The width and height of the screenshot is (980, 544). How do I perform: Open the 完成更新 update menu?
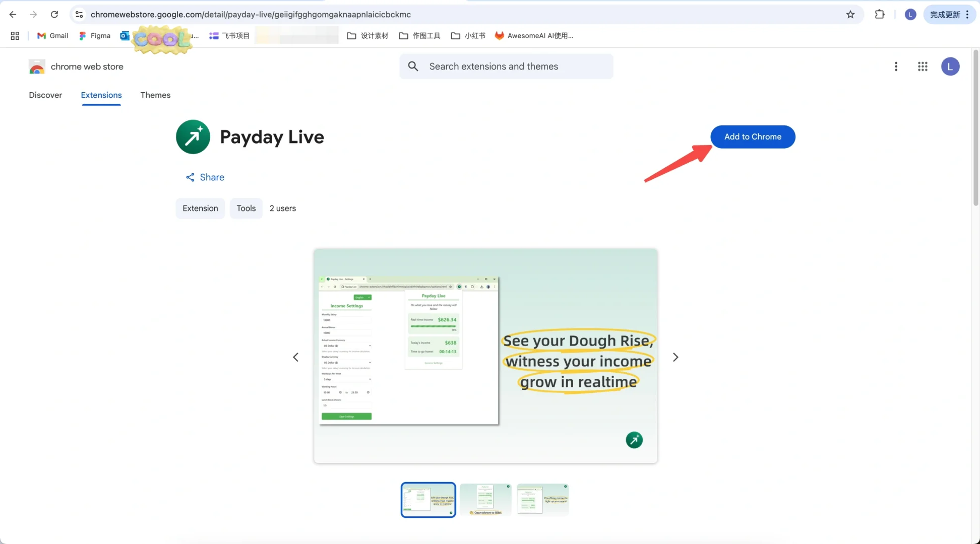[x=949, y=15]
